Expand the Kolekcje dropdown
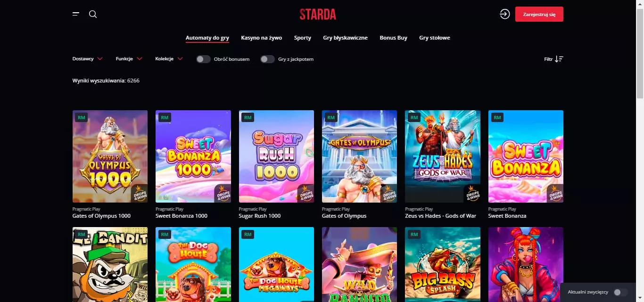Screen dimensions: 644x302 [x=169, y=59]
